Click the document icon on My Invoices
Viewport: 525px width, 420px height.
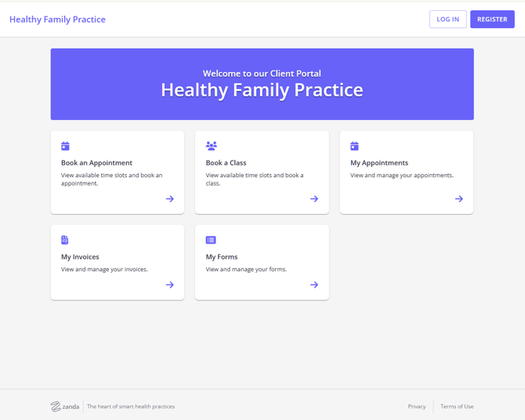pos(65,240)
